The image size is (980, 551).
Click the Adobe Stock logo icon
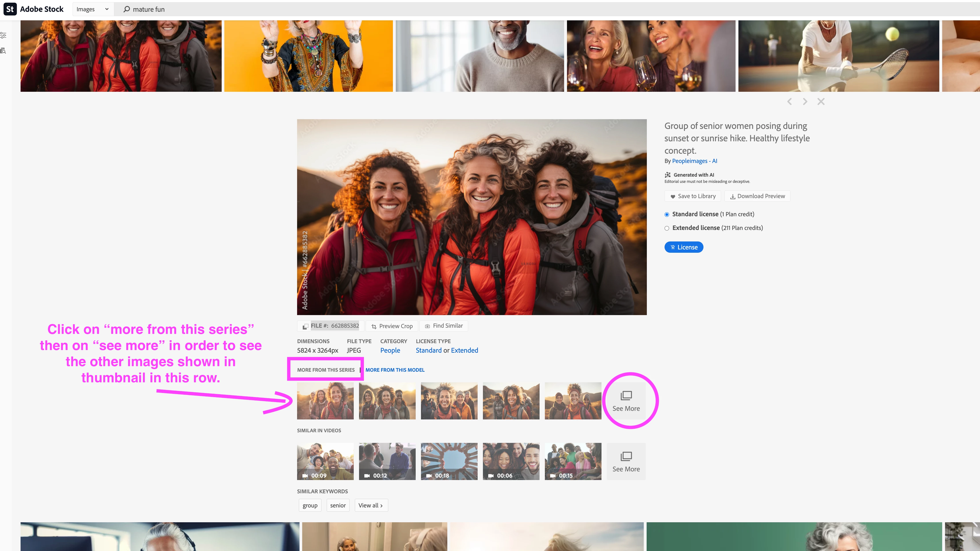10,9
